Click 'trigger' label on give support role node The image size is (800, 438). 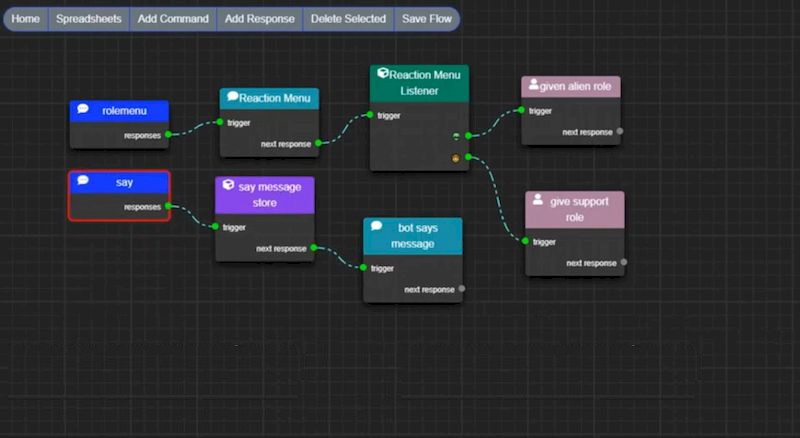coord(544,242)
